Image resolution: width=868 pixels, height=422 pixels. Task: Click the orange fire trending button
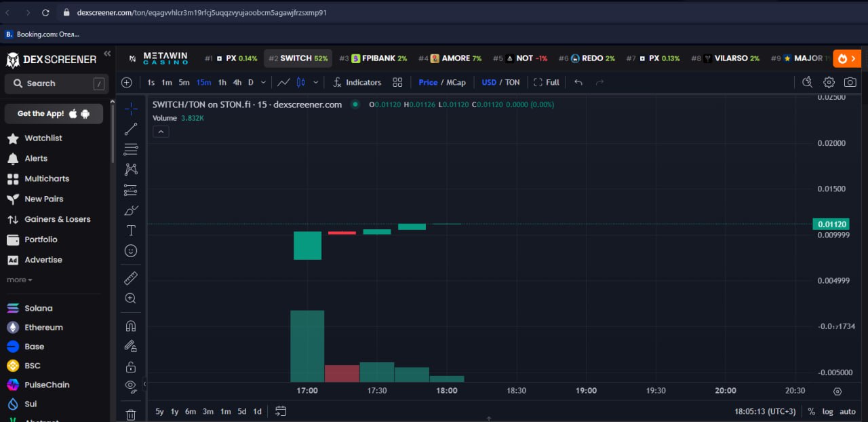847,58
